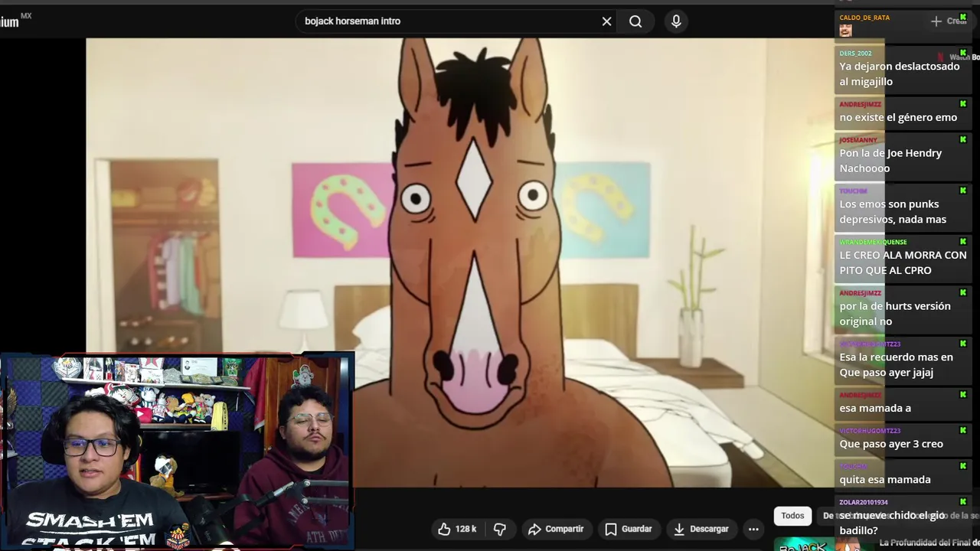Viewport: 980px width, 551px height.
Task: Click the DERS_2002 chat username
Action: (x=855, y=54)
